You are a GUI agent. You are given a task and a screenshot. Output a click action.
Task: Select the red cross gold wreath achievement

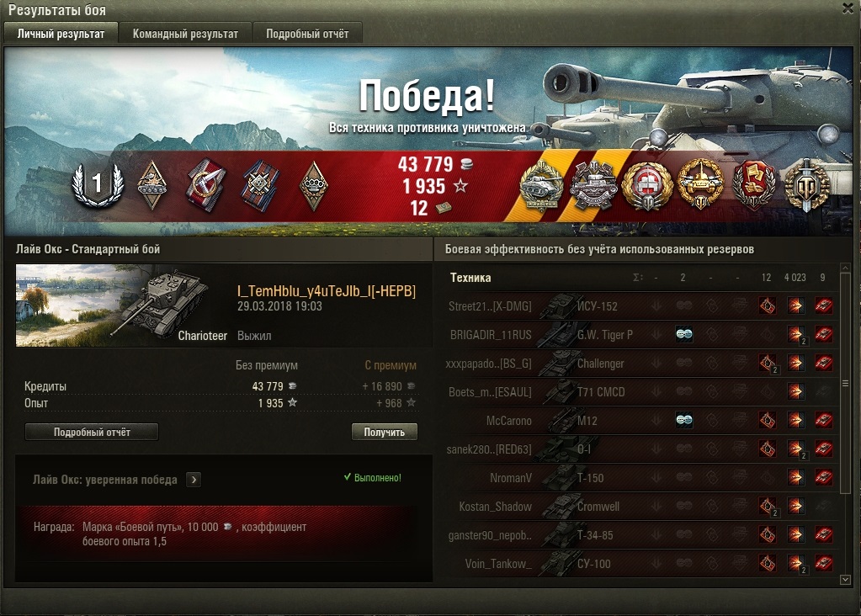(647, 186)
